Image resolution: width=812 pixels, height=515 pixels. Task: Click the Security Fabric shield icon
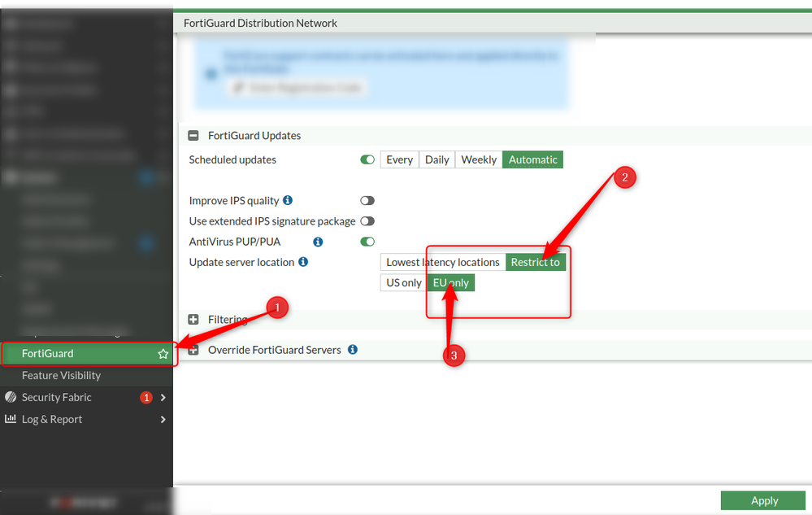coord(11,397)
